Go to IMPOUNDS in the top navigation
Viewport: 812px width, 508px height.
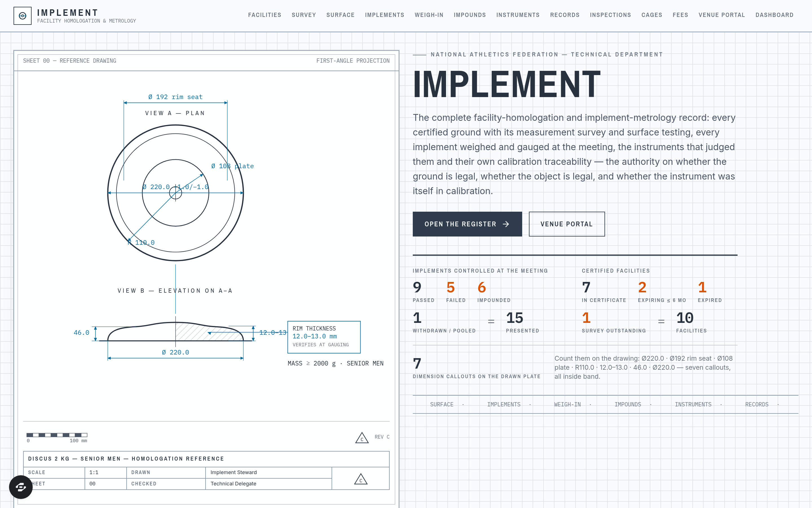470,15
